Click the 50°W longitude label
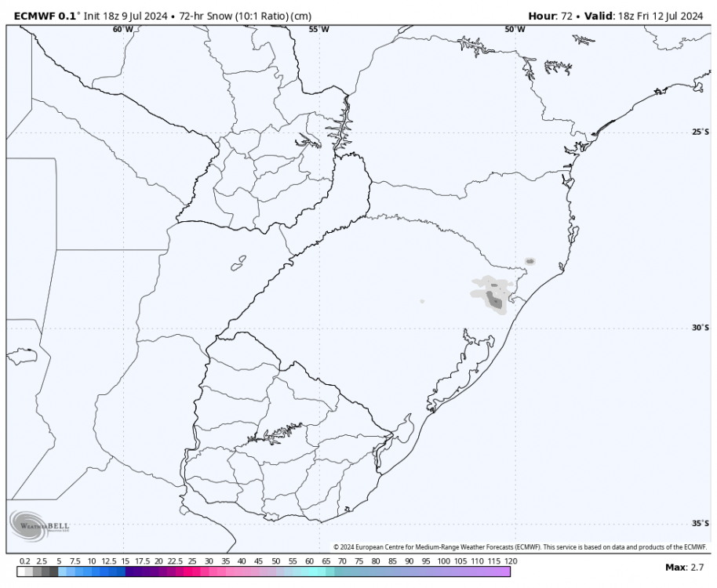Viewport: 717px width, 588px height. pos(515,30)
